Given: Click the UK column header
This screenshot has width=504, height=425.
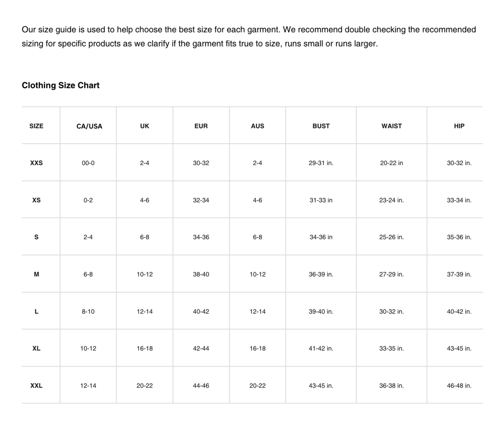Looking at the screenshot, I should [144, 126].
